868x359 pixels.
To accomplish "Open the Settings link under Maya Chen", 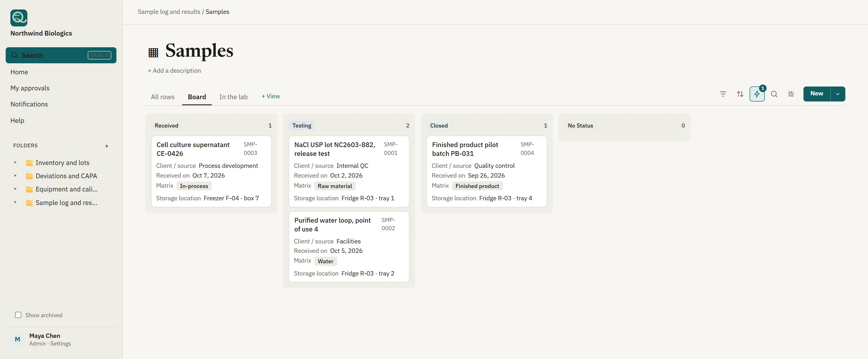I will (x=61, y=344).
